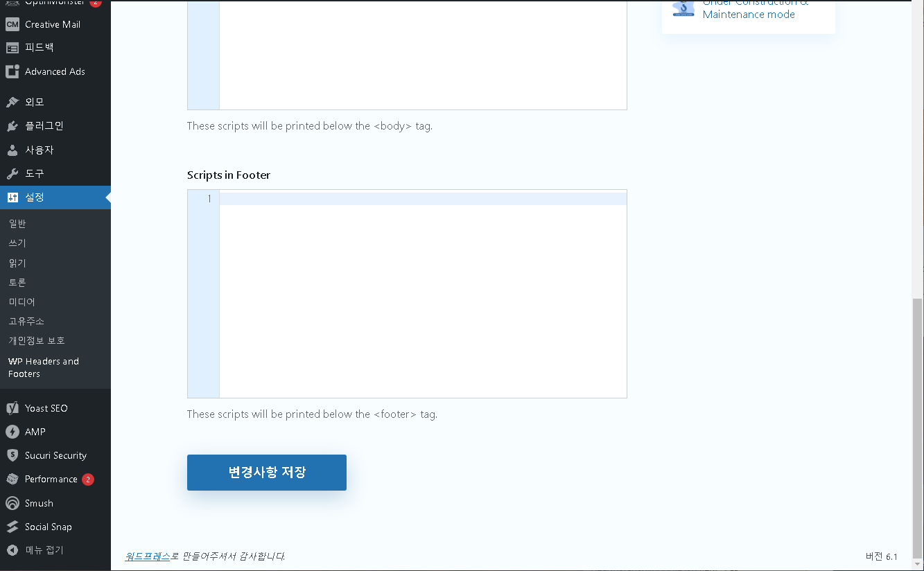Go to 토론 settings

pos(17,283)
